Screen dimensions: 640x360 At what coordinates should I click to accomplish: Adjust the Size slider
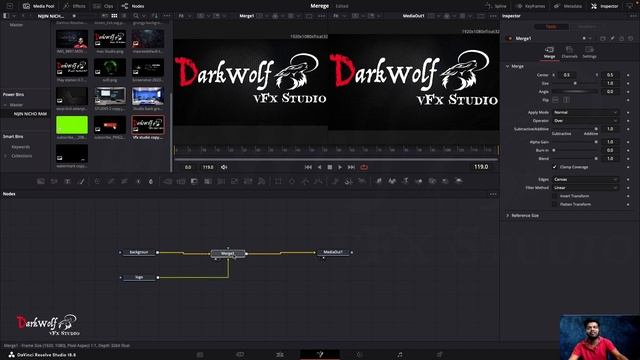click(x=575, y=83)
